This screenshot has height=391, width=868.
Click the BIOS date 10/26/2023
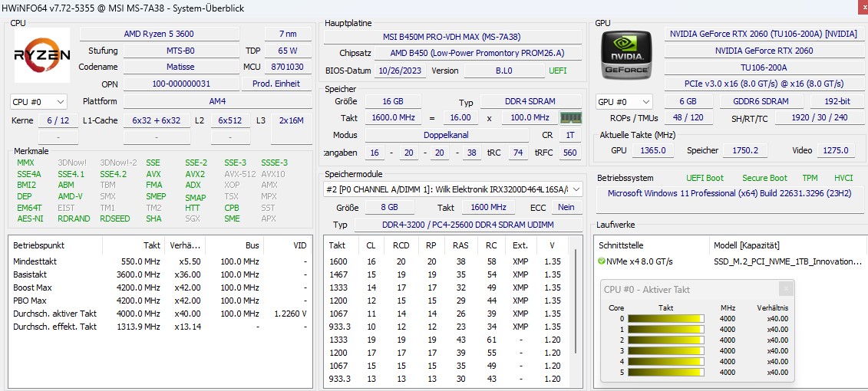point(401,71)
